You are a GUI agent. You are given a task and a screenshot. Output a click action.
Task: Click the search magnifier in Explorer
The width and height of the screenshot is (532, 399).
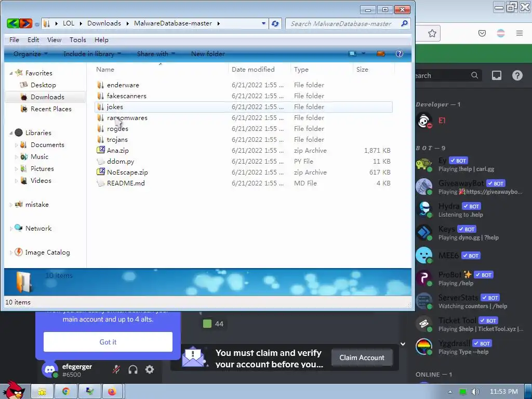point(404,23)
